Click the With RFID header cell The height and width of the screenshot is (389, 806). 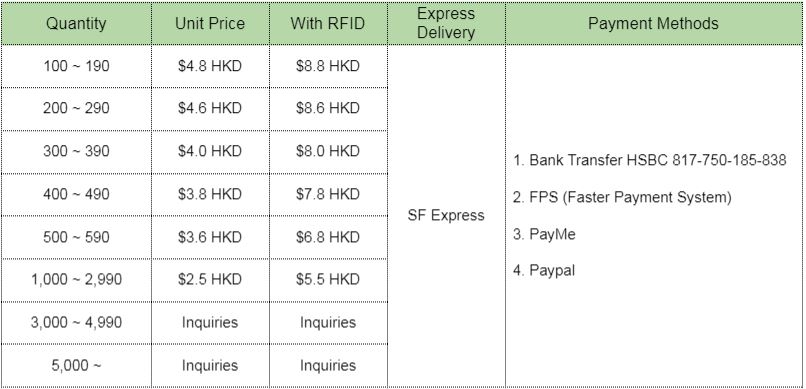328,24
